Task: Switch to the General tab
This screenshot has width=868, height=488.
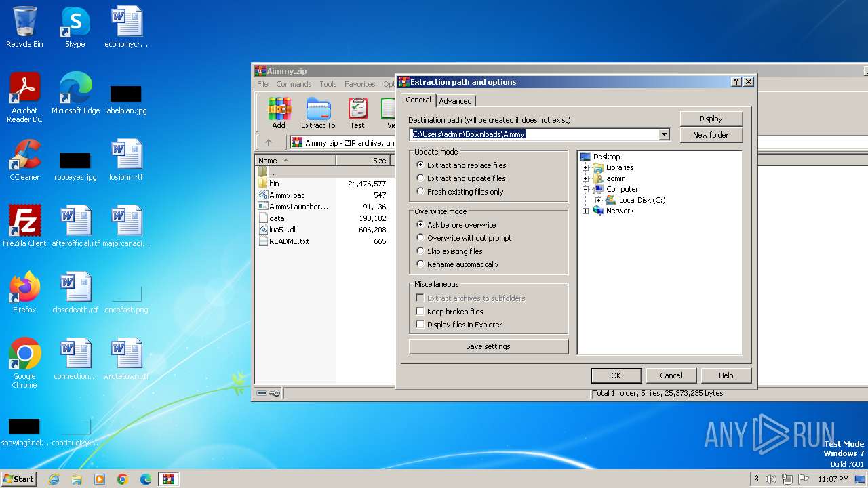Action: pyautogui.click(x=418, y=100)
